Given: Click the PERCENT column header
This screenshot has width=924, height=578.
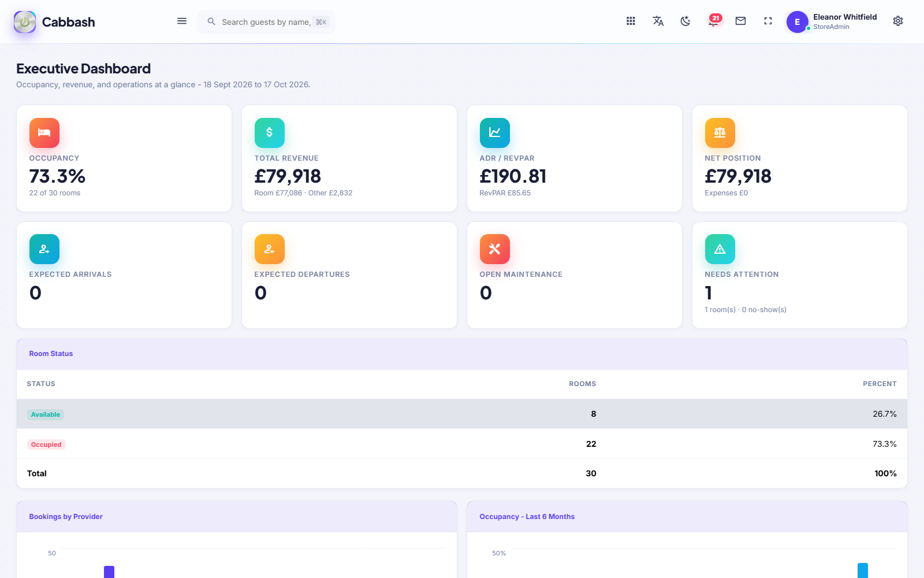Looking at the screenshot, I should [880, 384].
